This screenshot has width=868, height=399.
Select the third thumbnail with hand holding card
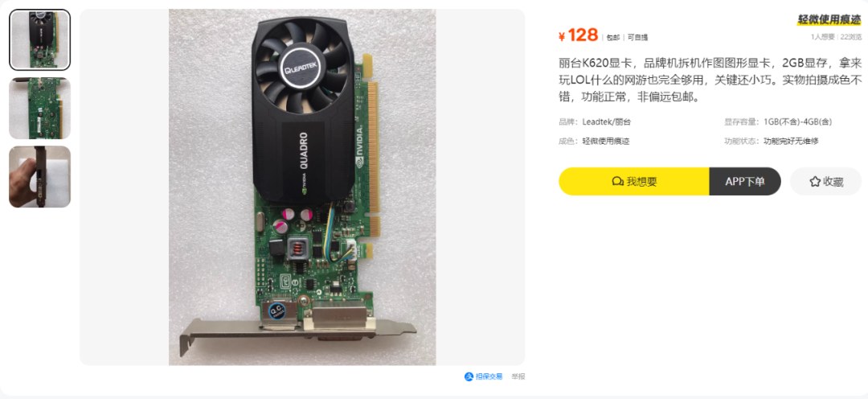(x=40, y=177)
